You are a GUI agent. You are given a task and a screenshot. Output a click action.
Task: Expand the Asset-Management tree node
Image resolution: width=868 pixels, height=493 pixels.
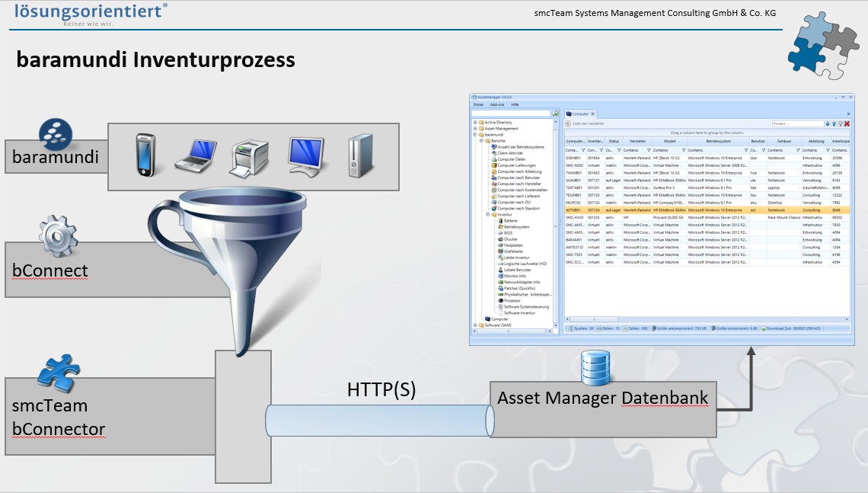point(475,129)
